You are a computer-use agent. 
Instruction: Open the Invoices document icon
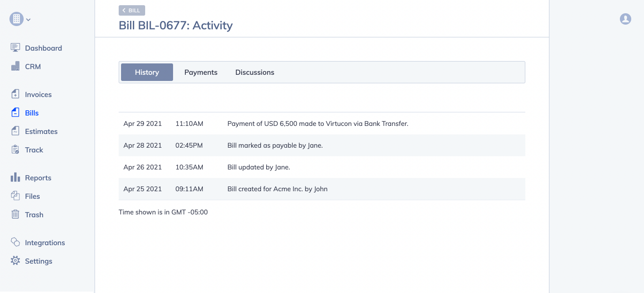pos(16,94)
